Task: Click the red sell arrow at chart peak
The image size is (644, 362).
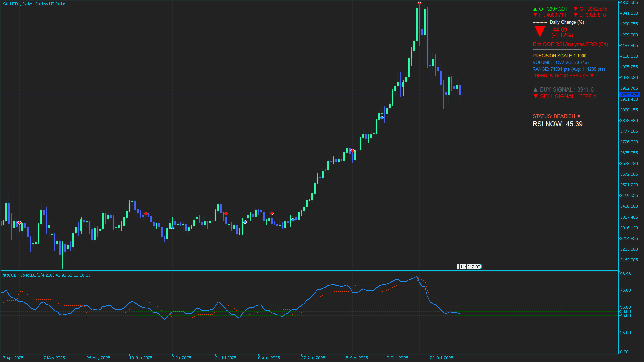Action: [x=419, y=3]
